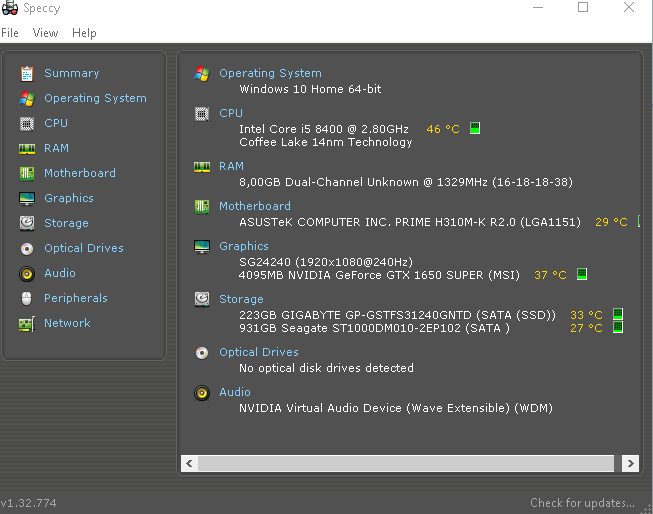Click the Graphics monitor icon in main panel
This screenshot has width=653, height=514.
pyautogui.click(x=202, y=247)
